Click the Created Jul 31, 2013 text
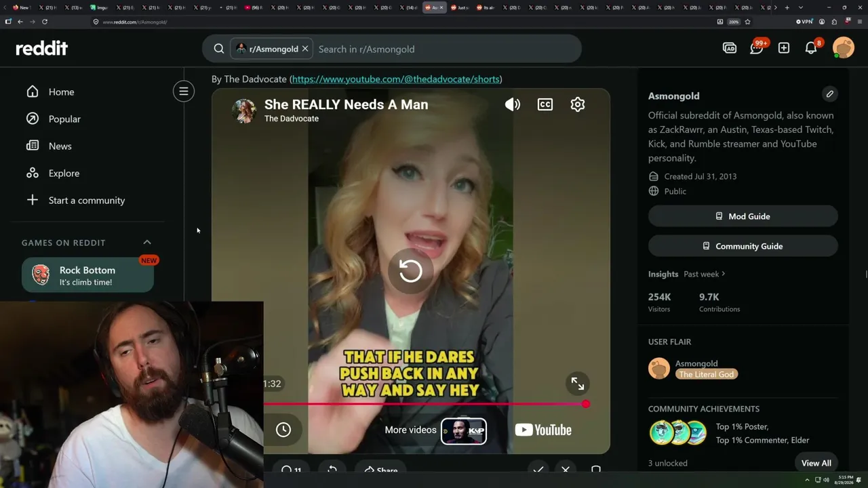868x488 pixels. 701,176
